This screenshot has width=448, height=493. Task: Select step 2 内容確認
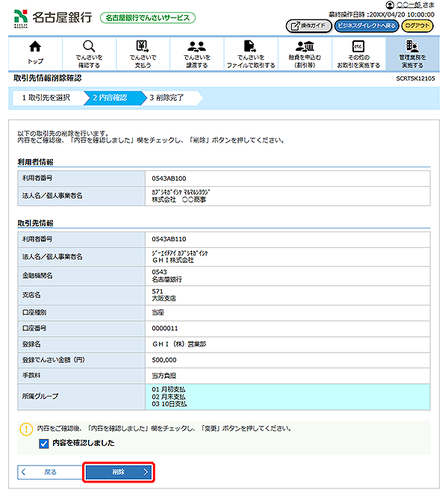tap(111, 97)
